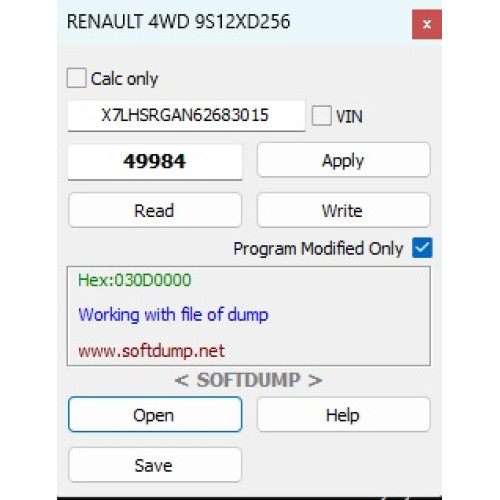Enable the Calc only checkbox

pos(77,78)
